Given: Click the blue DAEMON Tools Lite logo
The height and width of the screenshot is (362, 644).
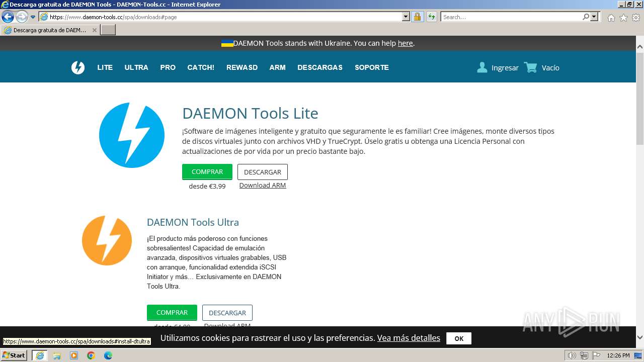Looking at the screenshot, I should point(132,135).
